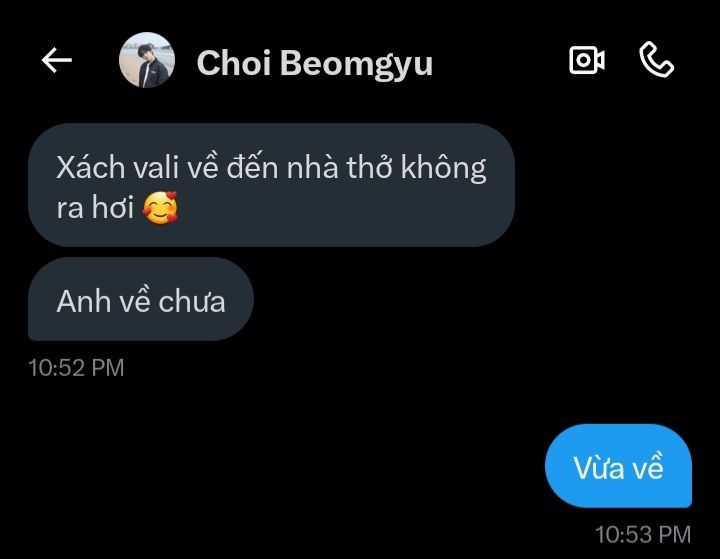720x559 pixels.
Task: Go back using the left arrow
Action: click(x=56, y=60)
